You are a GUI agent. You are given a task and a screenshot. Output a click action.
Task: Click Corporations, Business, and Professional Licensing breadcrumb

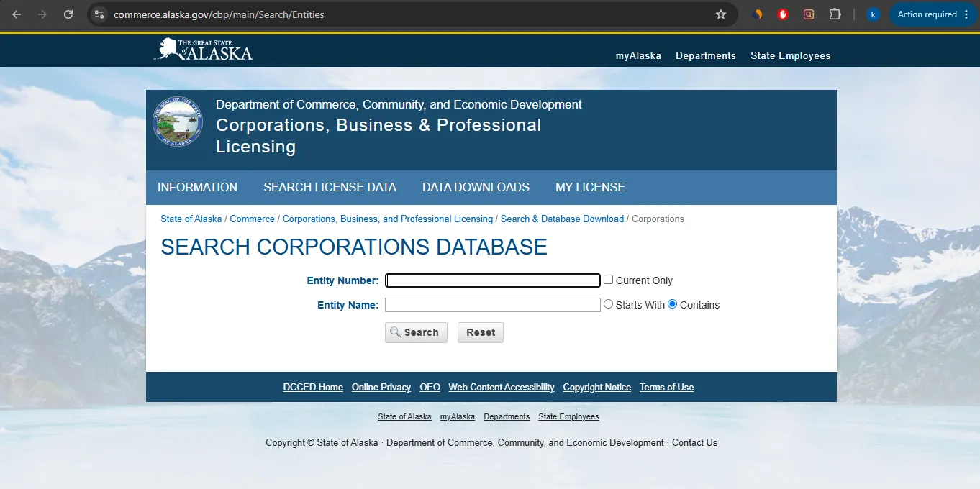tap(388, 219)
